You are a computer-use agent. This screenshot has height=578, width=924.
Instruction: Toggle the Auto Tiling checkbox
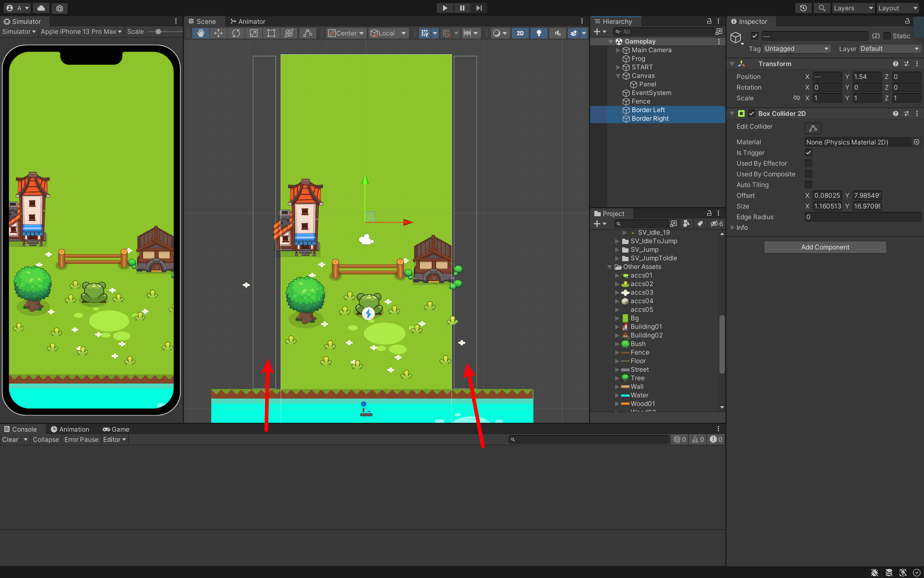pyautogui.click(x=808, y=185)
